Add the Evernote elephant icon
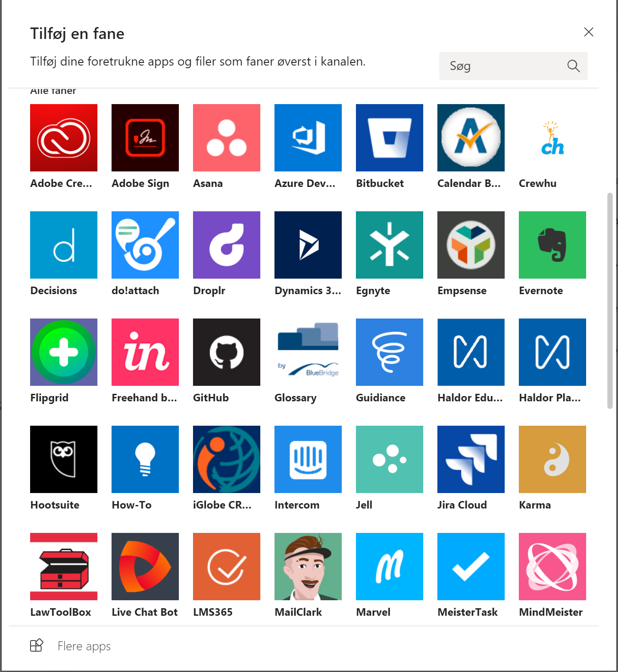 pyautogui.click(x=552, y=245)
